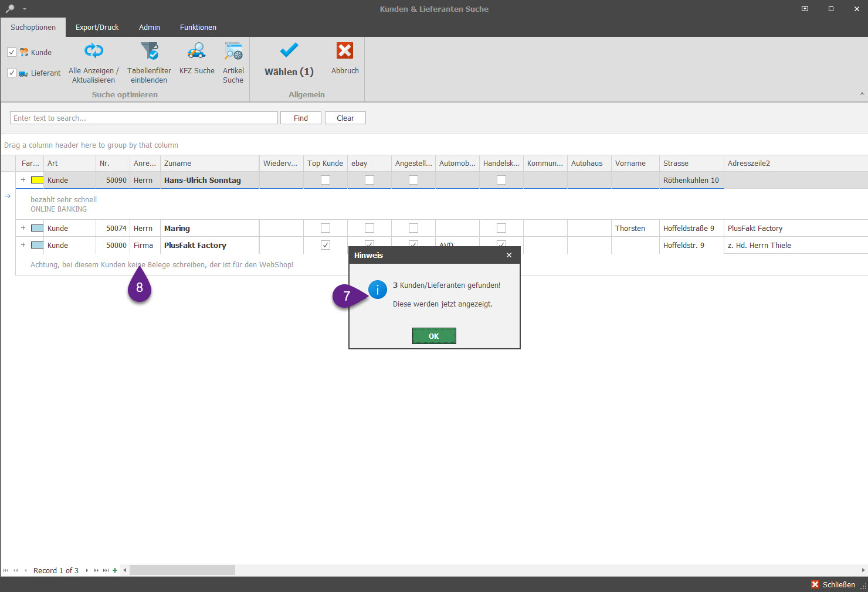Screen dimensions: 868x592
Task: Expand the Maring customer row
Action: [23, 228]
